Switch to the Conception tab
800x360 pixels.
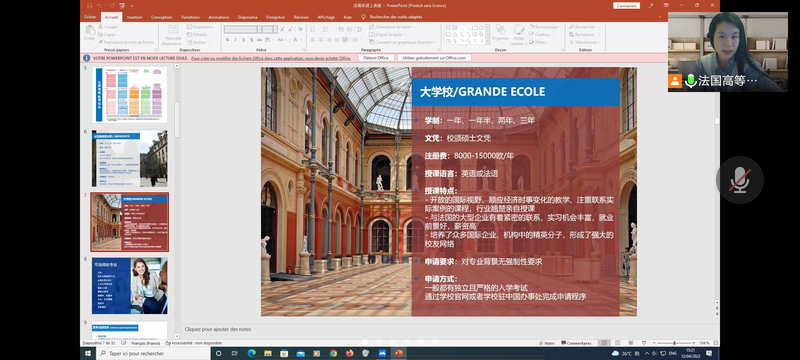[161, 17]
